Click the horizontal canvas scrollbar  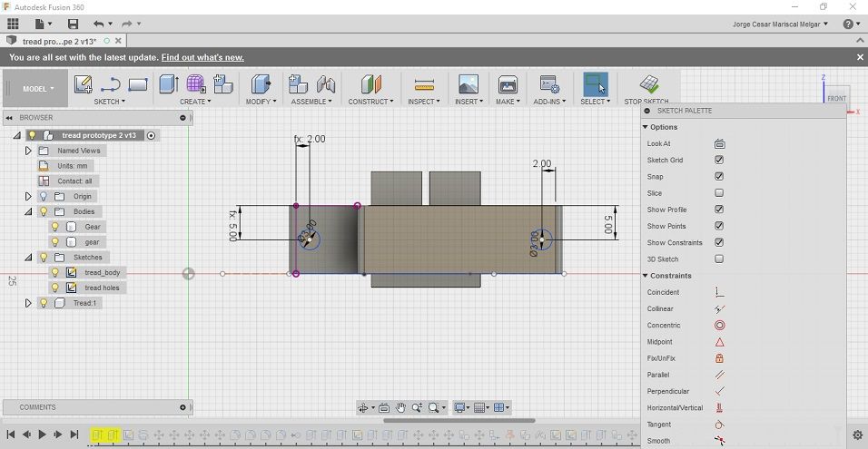tap(459, 420)
